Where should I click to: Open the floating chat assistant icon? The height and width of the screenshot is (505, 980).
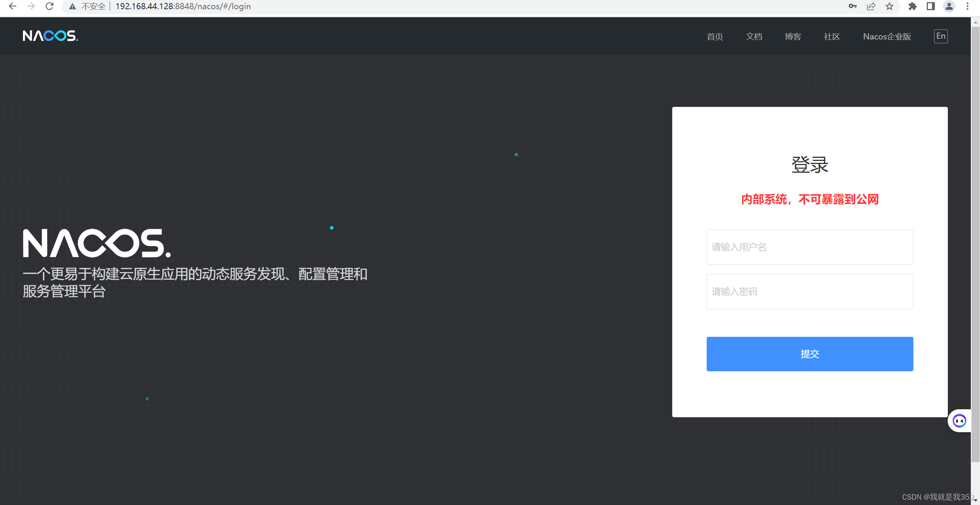coord(959,421)
